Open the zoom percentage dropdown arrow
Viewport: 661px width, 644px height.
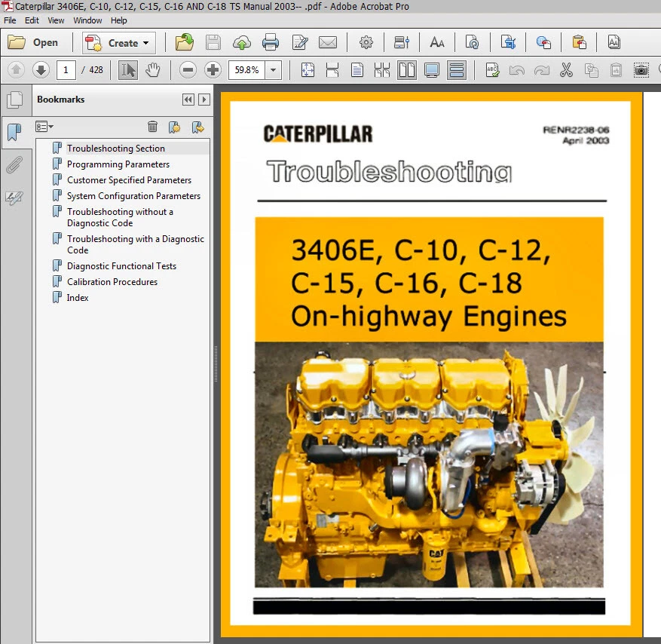pos(273,70)
